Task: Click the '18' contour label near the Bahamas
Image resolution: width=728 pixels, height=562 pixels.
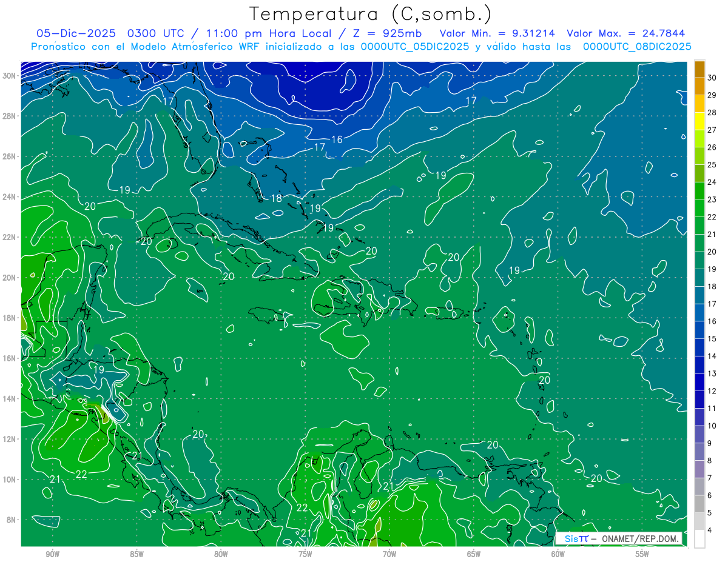Action: (x=276, y=198)
